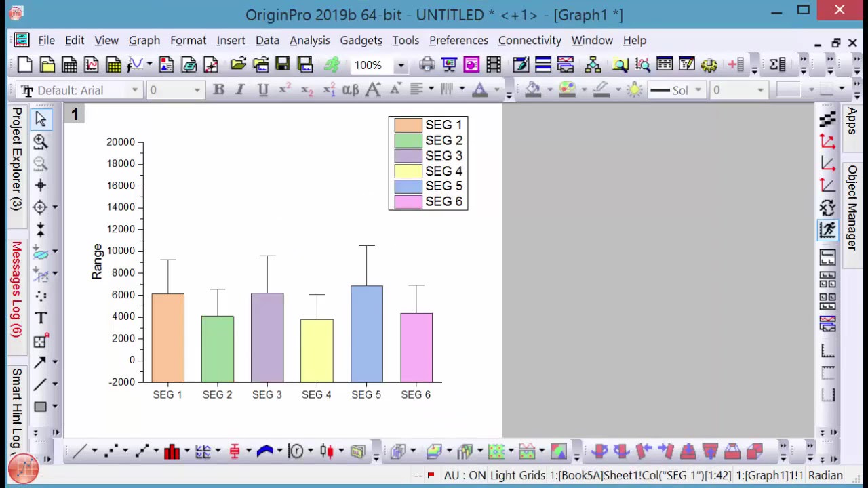Toggle Italic text formatting

pyautogui.click(x=240, y=90)
